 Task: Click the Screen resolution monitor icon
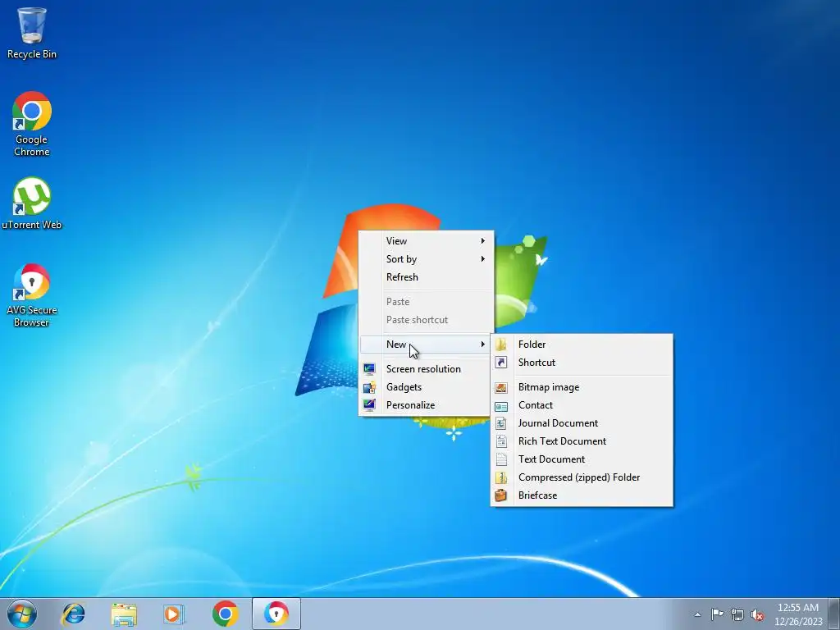[x=369, y=369]
